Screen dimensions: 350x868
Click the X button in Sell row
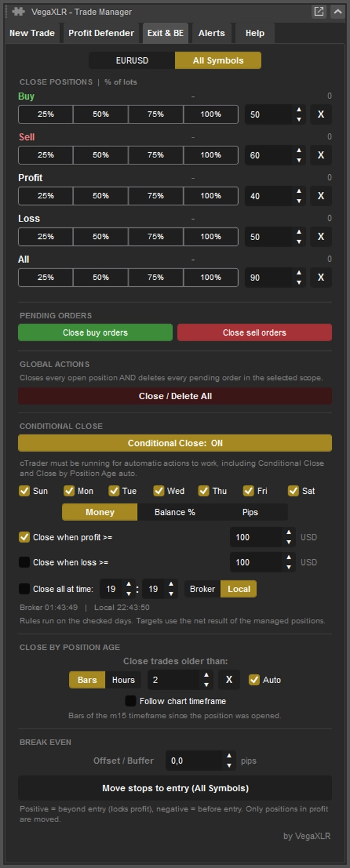point(321,155)
